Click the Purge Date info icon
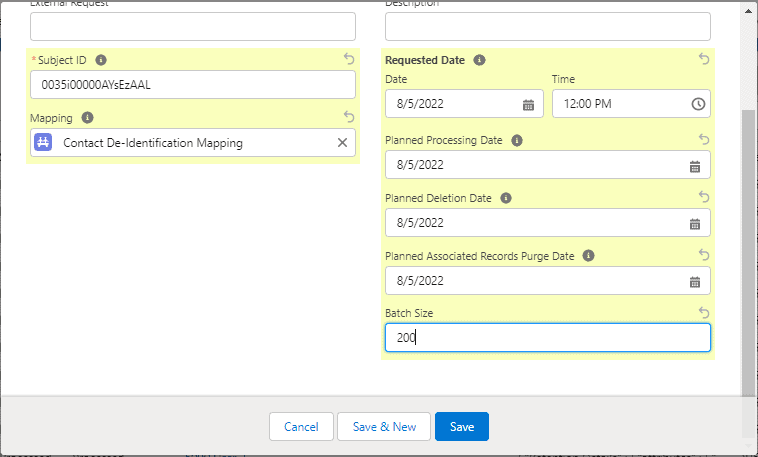Image resolution: width=758 pixels, height=457 pixels. pos(588,256)
